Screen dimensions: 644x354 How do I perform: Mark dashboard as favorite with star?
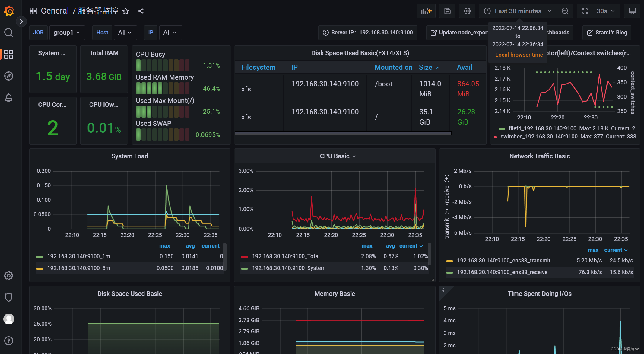click(126, 11)
